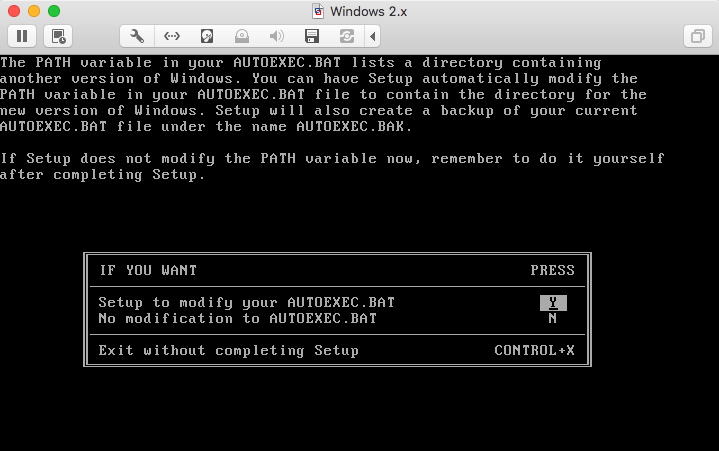Click the grayed-out sync arrows device icon
The height and width of the screenshot is (451, 719).
pyautogui.click(x=346, y=36)
